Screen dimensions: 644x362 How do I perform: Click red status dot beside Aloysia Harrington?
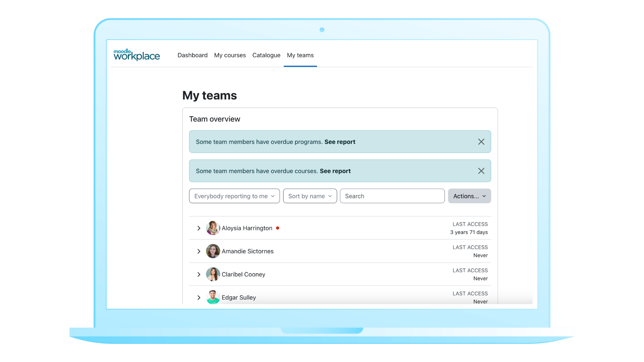(277, 228)
